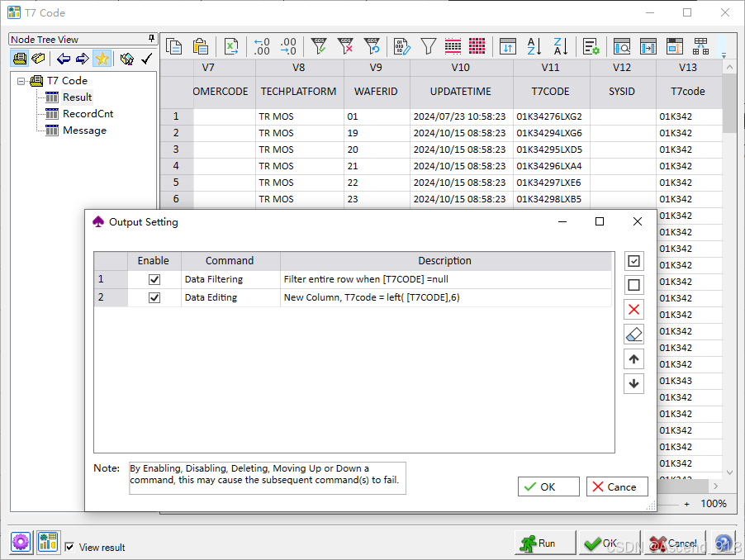
Task: Click the blue forward arrow in the Node Tree toolbar
Action: point(83,59)
